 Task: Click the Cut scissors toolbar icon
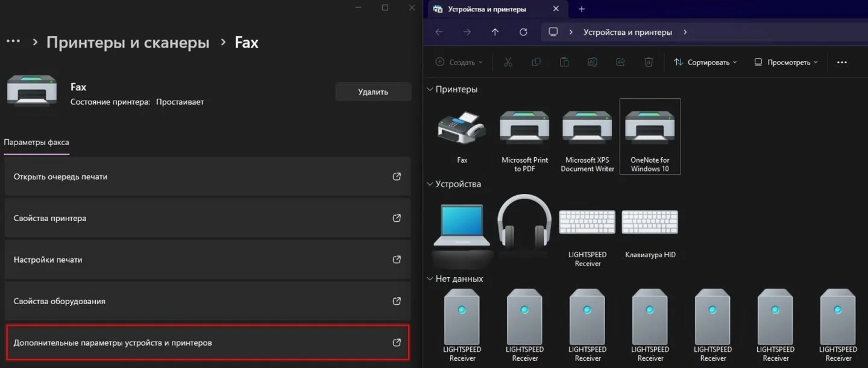coord(508,62)
